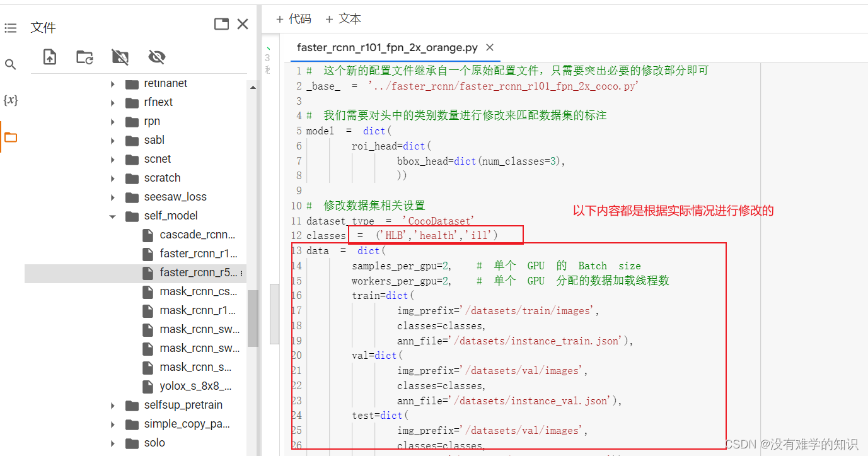Click samples_per_gpu=2 on line 14

click(401, 266)
